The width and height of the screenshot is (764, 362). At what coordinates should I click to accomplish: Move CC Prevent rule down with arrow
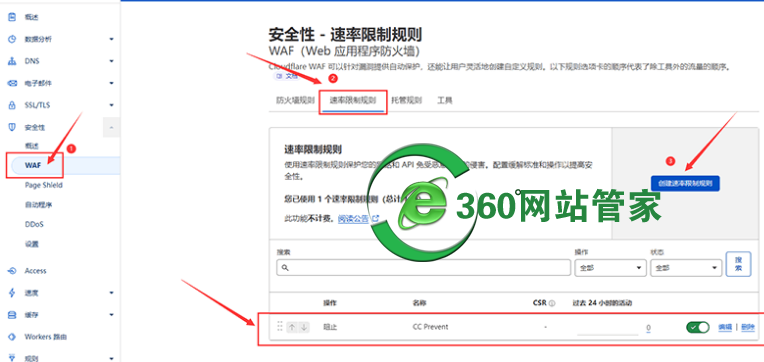304,327
